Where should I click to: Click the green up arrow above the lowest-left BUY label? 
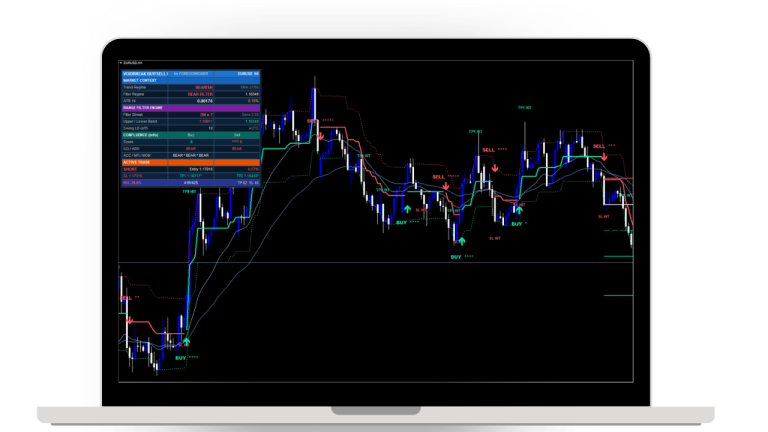(186, 341)
